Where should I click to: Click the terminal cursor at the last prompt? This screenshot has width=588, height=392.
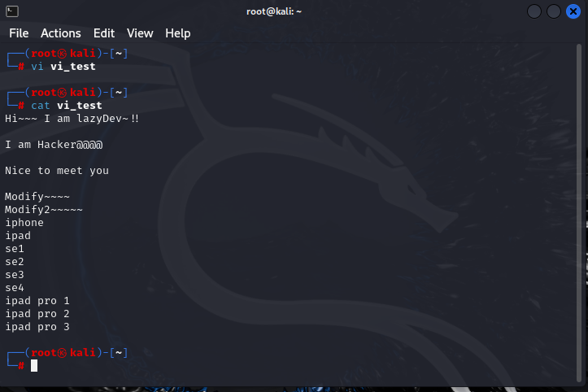tap(34, 365)
